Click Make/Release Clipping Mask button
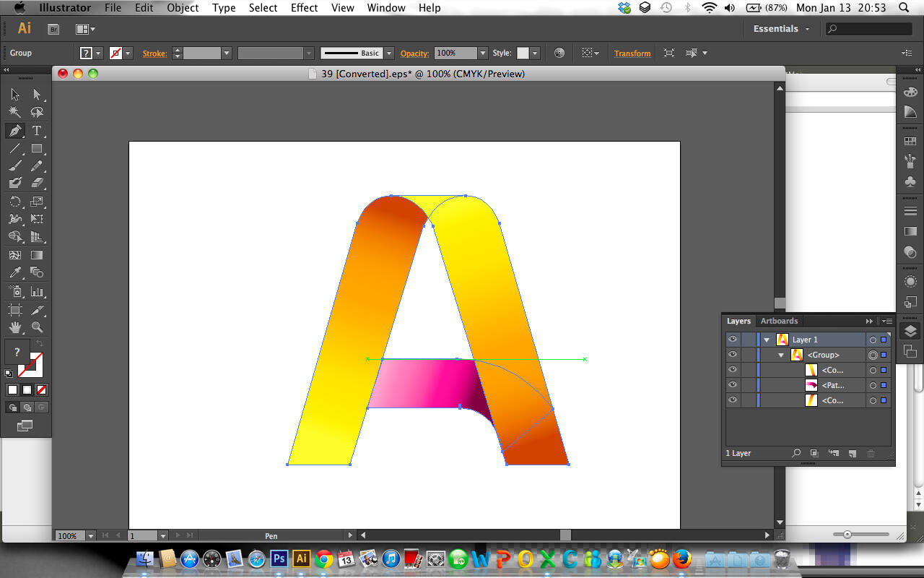This screenshot has height=578, width=924. 814,454
